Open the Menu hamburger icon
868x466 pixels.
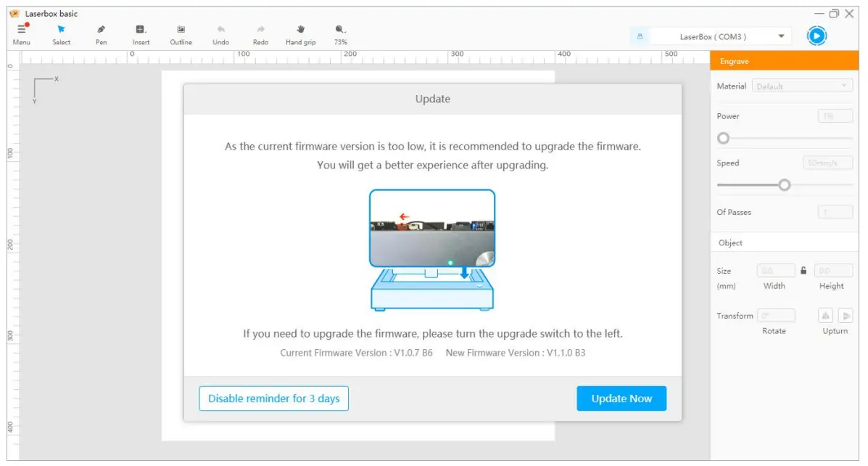coord(22,29)
